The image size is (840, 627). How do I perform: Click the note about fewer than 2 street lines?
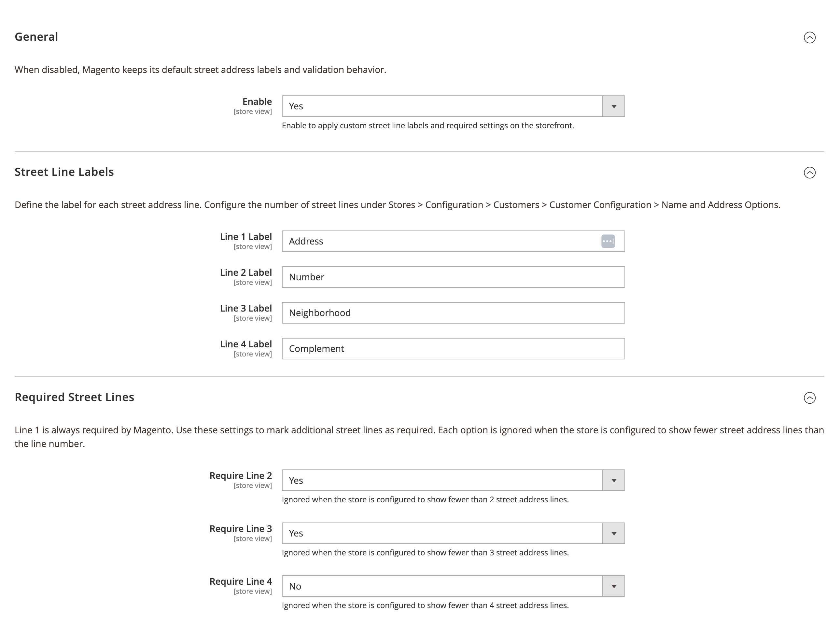[425, 499]
